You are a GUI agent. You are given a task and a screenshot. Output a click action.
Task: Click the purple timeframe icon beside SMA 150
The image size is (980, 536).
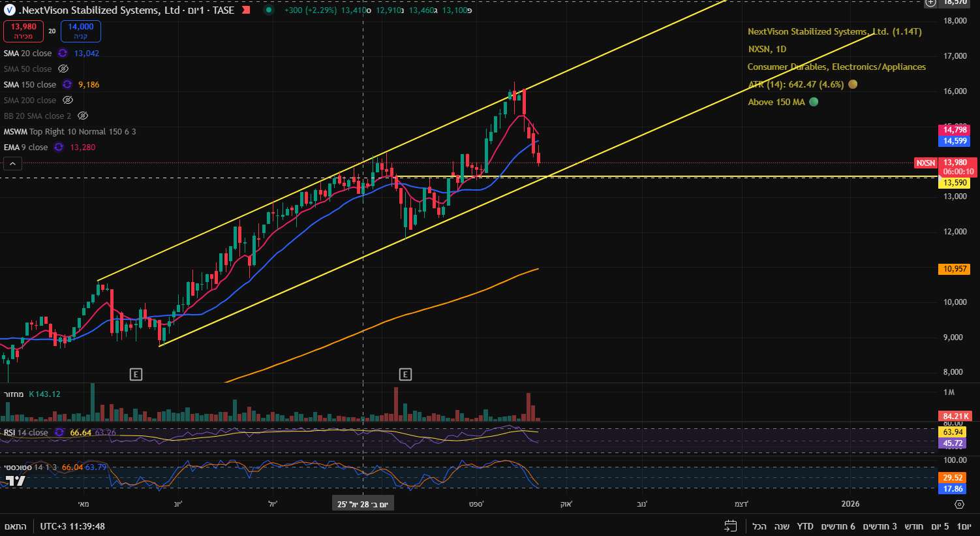67,84
